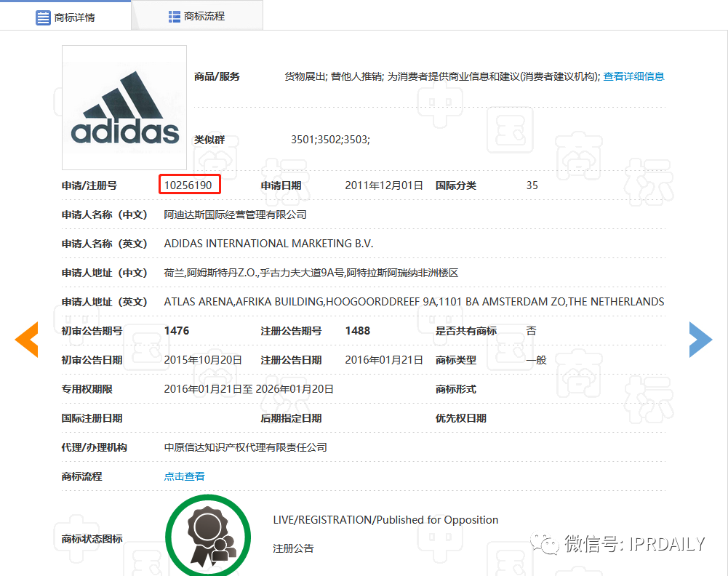Click the list icon on 商标流程 tab

(x=174, y=15)
